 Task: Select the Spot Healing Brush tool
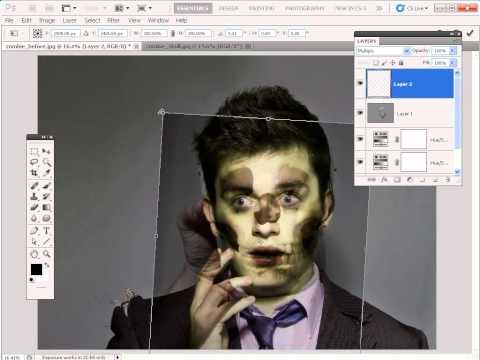(x=34, y=186)
